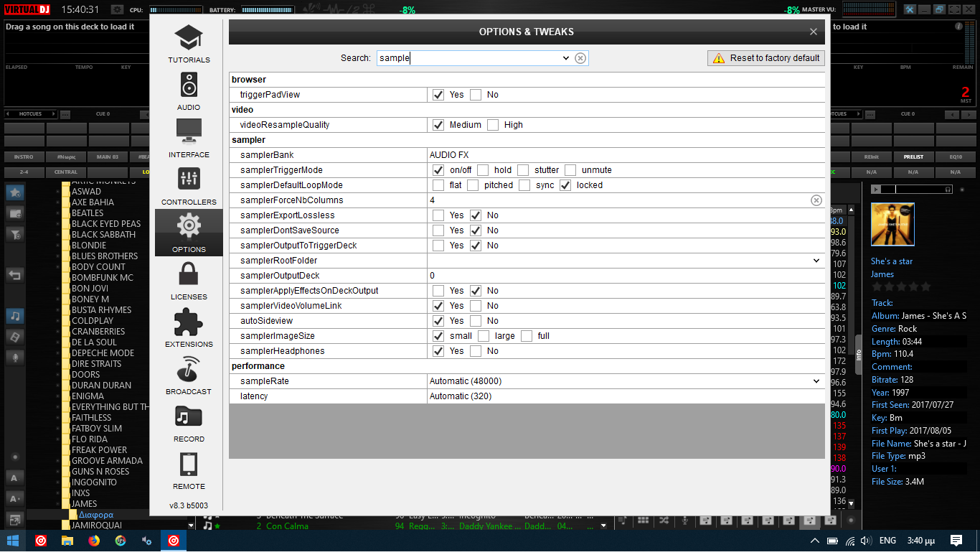Screen dimensions: 980x560
Task: Check the High videoResampleQuality option
Action: 493,125
